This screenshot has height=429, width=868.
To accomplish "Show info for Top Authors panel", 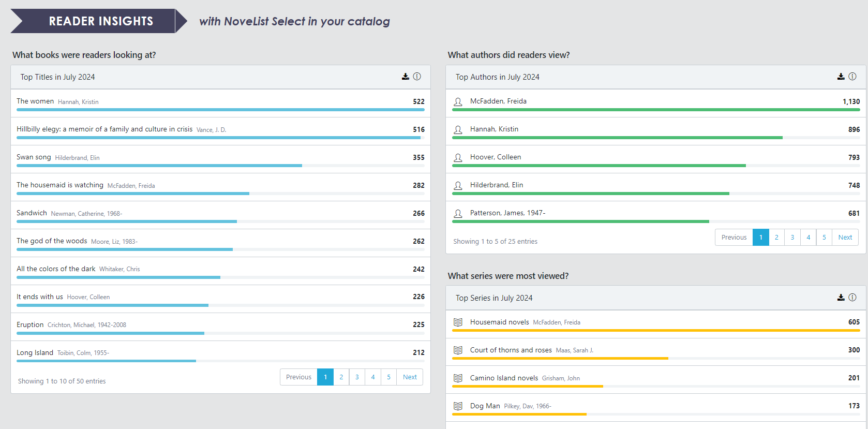I will 852,77.
